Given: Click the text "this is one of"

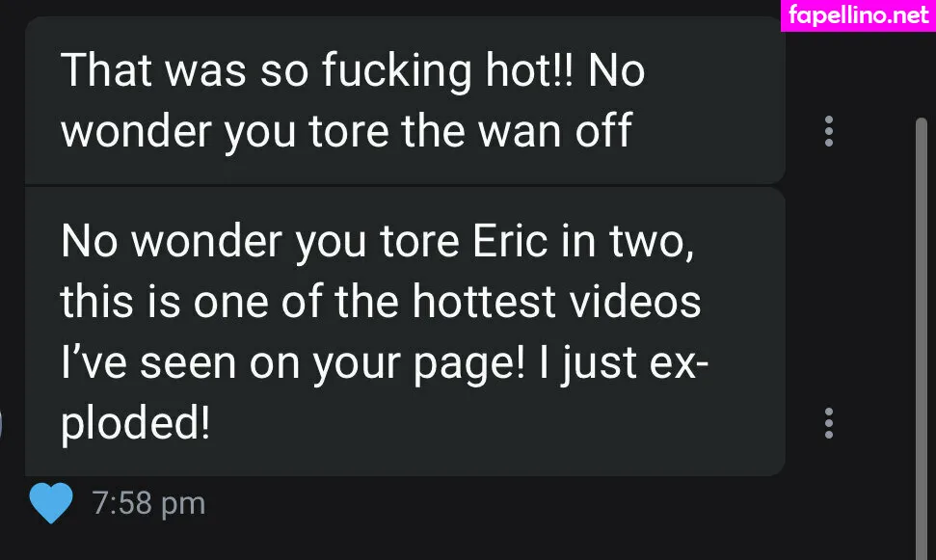Looking at the screenshot, I should [192, 302].
